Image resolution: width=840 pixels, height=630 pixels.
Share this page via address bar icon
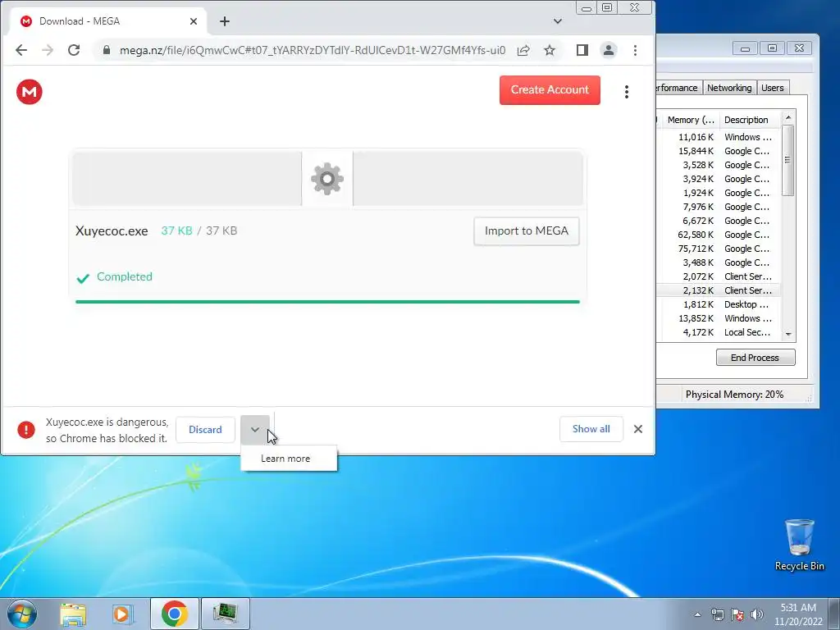tap(523, 50)
